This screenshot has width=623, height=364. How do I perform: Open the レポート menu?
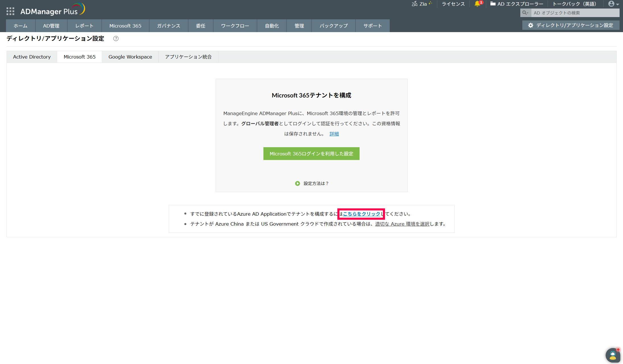pos(84,26)
